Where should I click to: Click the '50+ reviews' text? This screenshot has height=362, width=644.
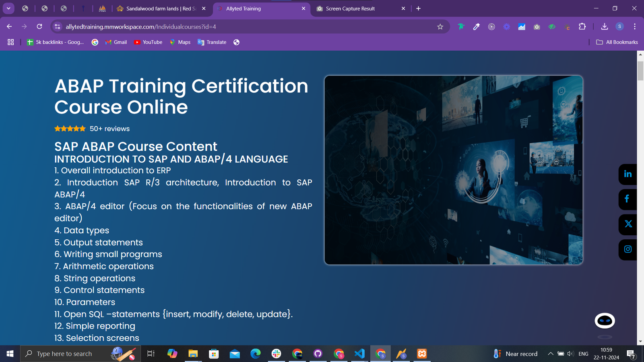[109, 129]
